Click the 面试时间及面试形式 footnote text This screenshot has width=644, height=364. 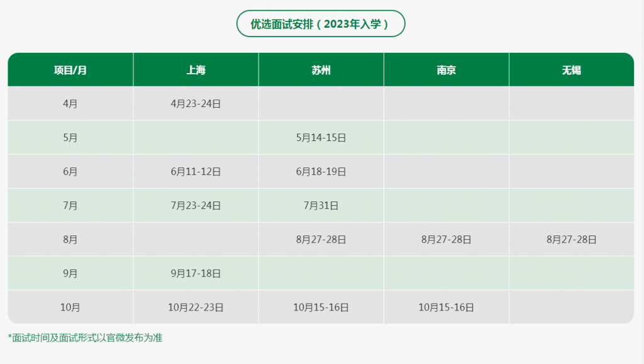pyautogui.click(x=85, y=338)
